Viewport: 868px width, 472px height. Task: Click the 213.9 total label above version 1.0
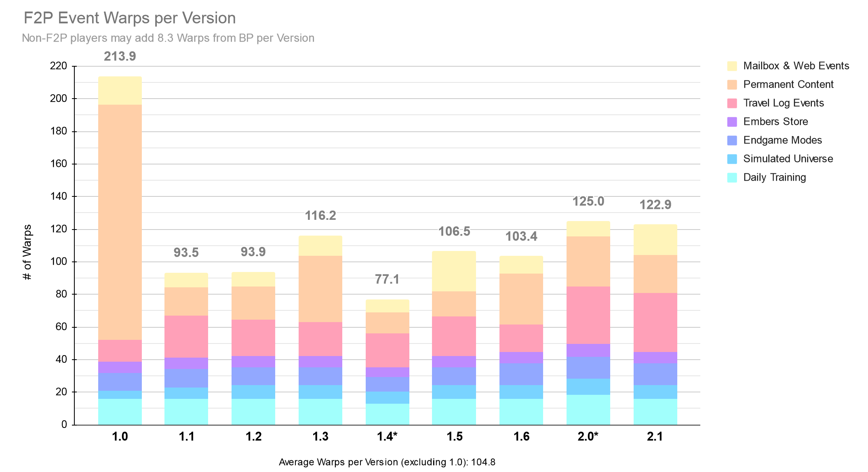(x=120, y=56)
